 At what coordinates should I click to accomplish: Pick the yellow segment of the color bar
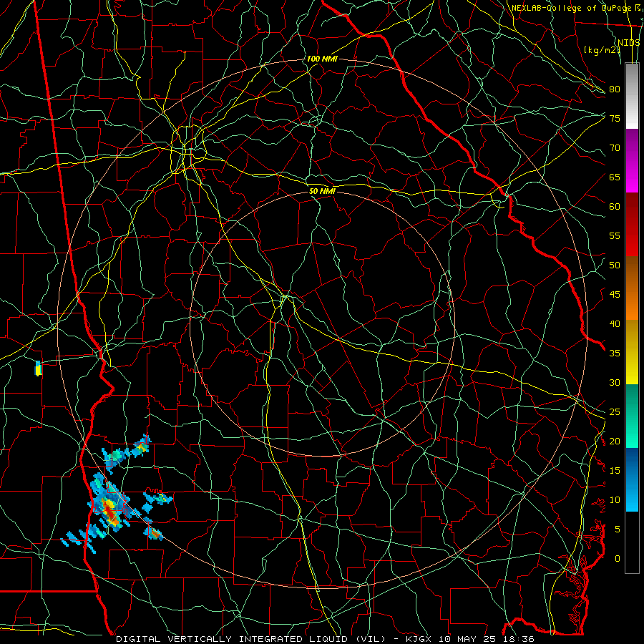pos(632,352)
